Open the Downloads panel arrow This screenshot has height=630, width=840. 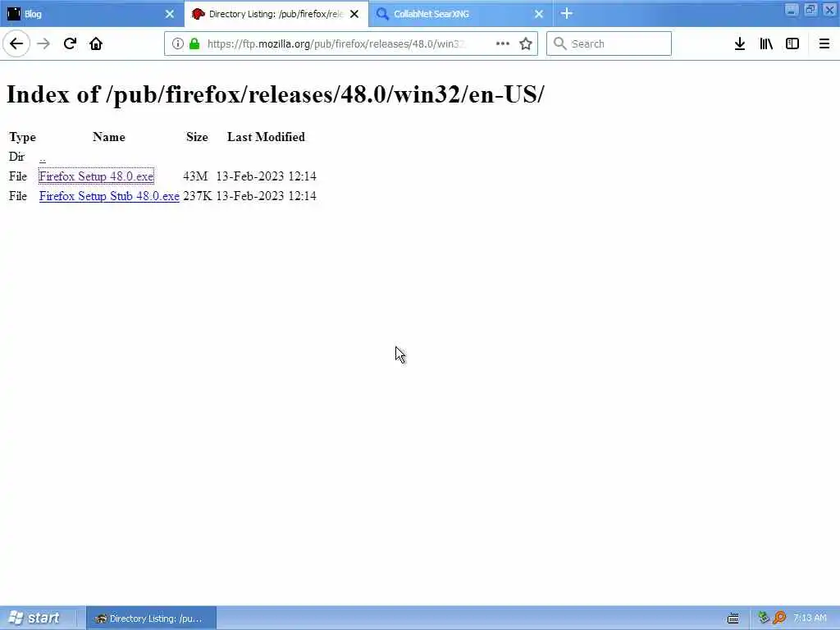[x=740, y=43]
